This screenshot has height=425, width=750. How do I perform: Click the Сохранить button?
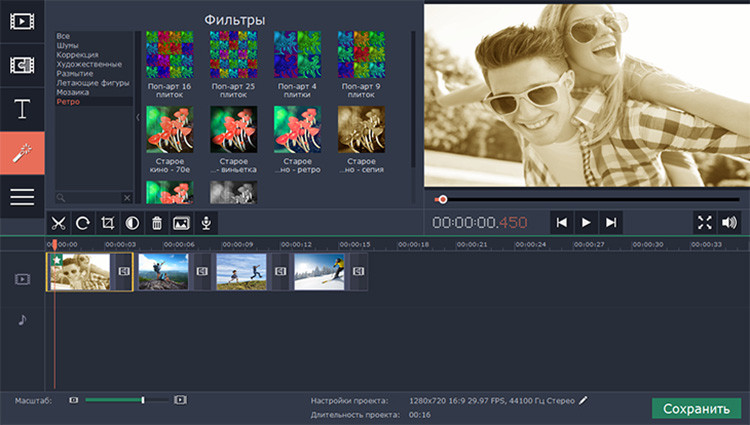pos(696,409)
